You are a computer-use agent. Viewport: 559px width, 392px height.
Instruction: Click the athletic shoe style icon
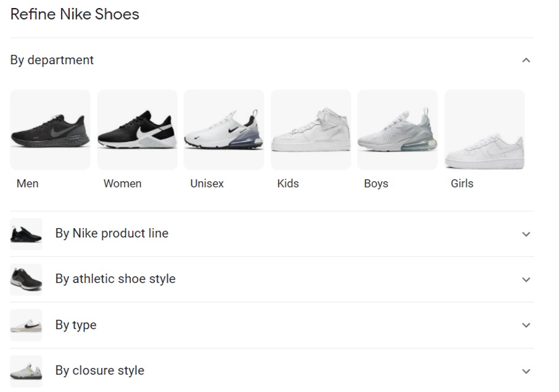point(26,279)
